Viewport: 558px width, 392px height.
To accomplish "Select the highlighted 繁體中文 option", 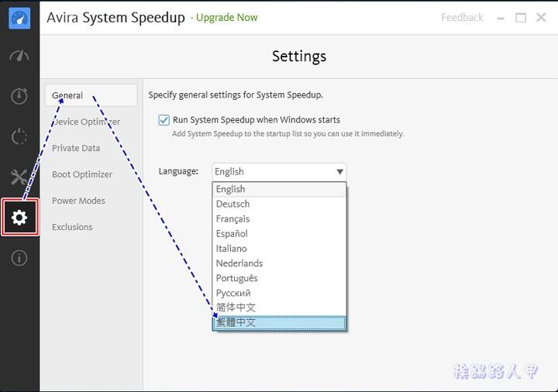I will 279,322.
